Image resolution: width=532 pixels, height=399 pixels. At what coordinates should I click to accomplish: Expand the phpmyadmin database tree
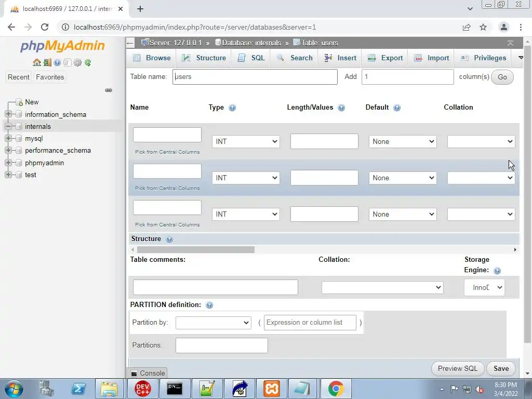pos(8,163)
